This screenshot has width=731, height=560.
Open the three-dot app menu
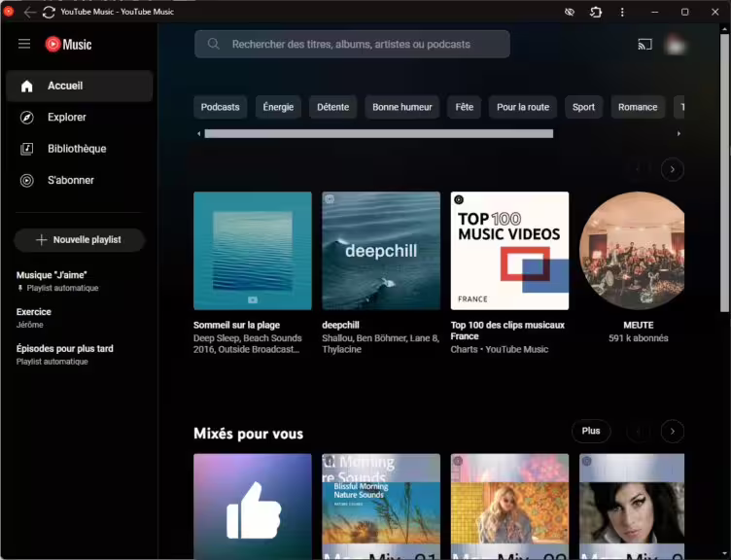622,12
